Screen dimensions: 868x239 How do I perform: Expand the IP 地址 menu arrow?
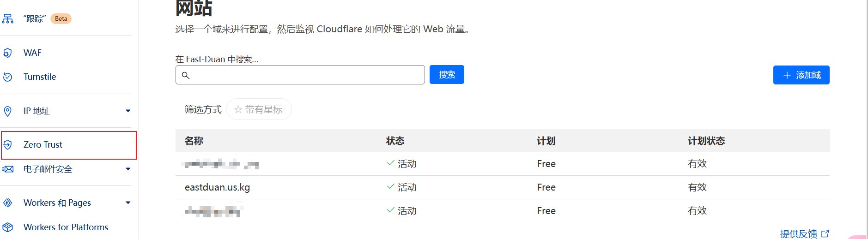128,111
